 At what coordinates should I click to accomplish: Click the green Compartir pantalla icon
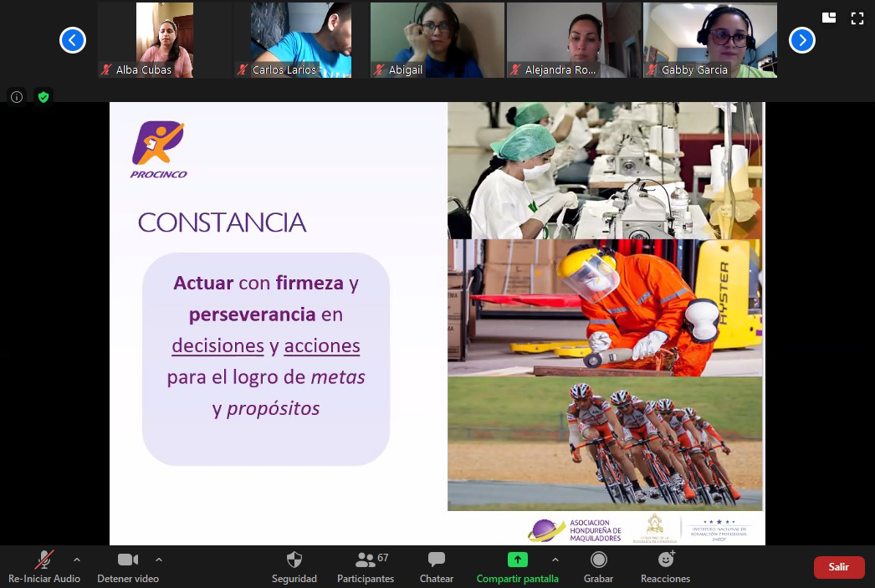pos(517,560)
